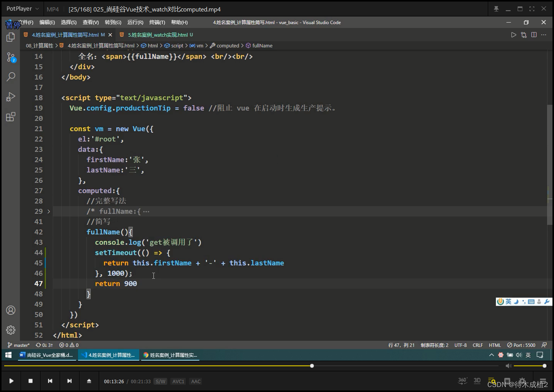The width and height of the screenshot is (554, 392).
Task: Click the folded ellipsis on line 29
Action: tap(146, 211)
